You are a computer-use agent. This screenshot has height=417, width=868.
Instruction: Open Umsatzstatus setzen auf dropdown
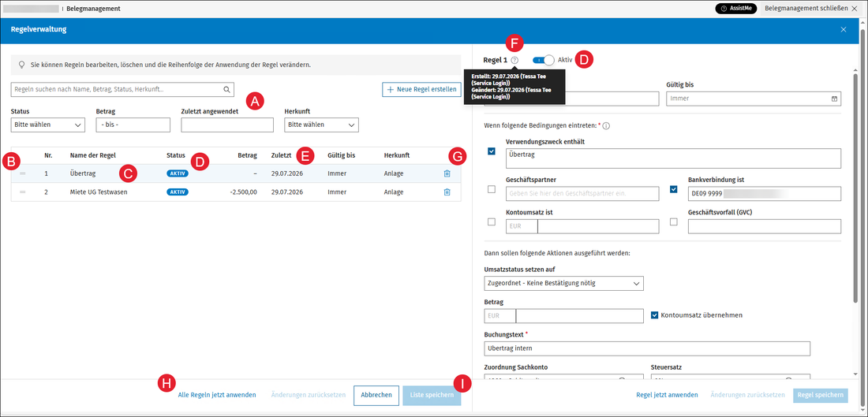[x=563, y=284]
